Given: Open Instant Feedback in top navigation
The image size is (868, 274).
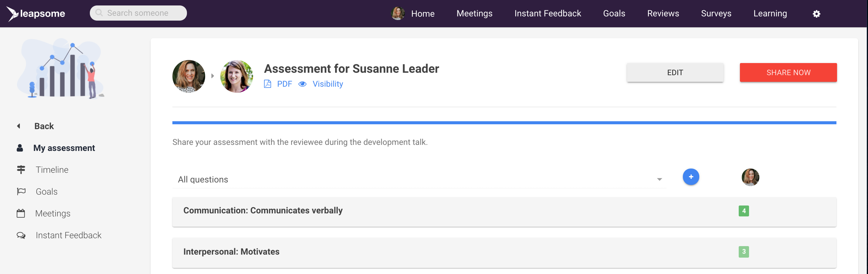Looking at the screenshot, I should point(548,13).
